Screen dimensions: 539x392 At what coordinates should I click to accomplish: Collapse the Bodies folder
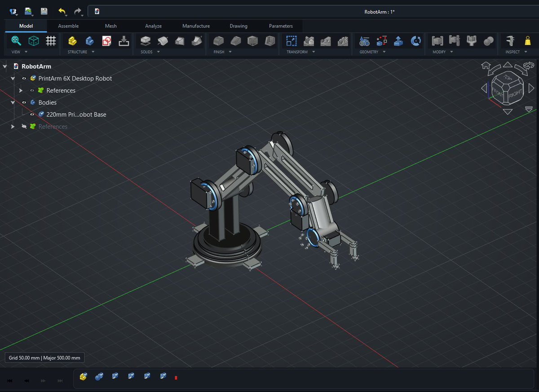[13, 102]
